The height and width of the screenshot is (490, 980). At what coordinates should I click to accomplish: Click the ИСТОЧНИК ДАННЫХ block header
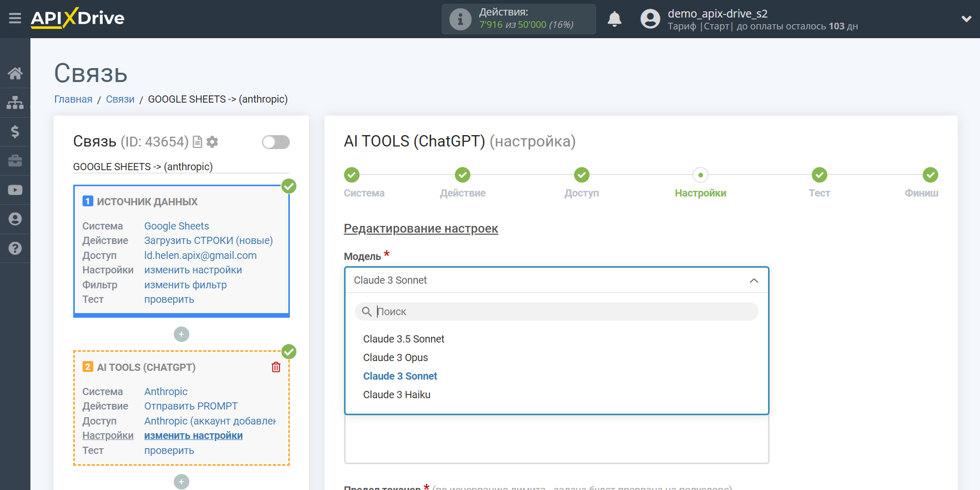(147, 202)
